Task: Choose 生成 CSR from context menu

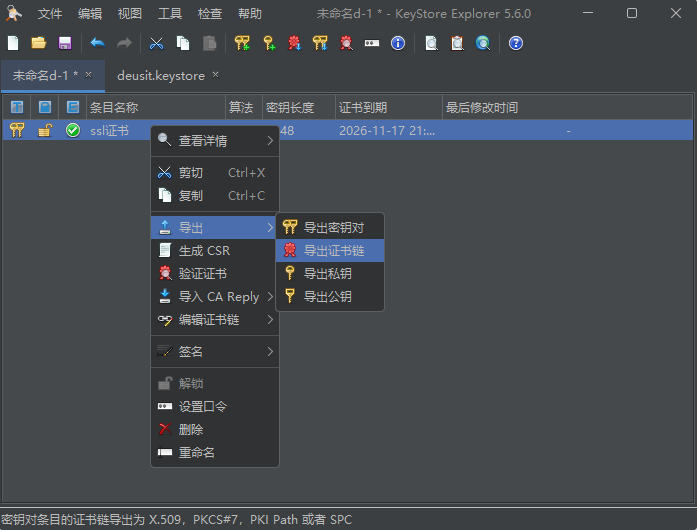Action: point(204,250)
